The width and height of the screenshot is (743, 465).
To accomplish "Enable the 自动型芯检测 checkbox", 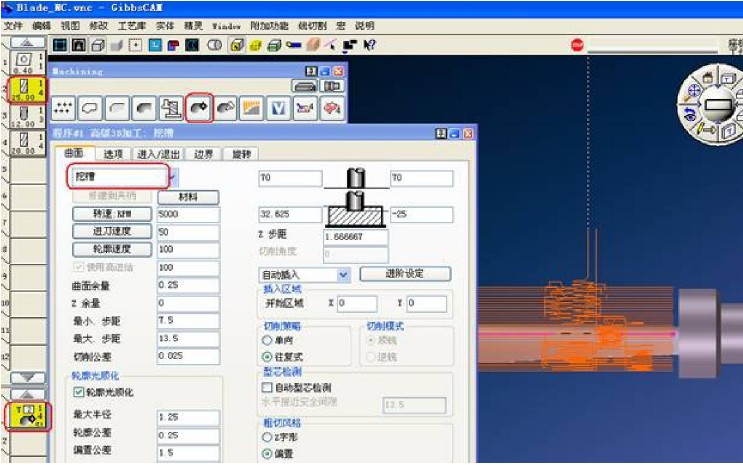I will (x=266, y=386).
